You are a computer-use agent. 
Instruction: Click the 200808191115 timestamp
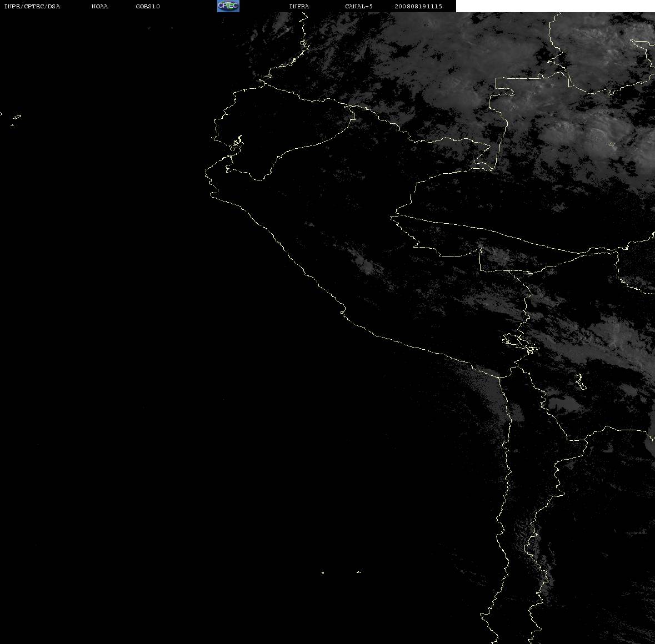[x=418, y=6]
